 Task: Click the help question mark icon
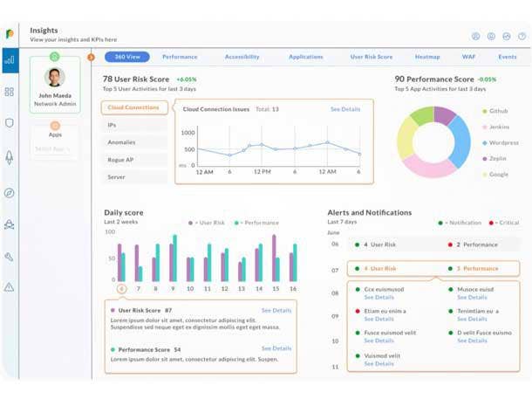[x=522, y=37]
